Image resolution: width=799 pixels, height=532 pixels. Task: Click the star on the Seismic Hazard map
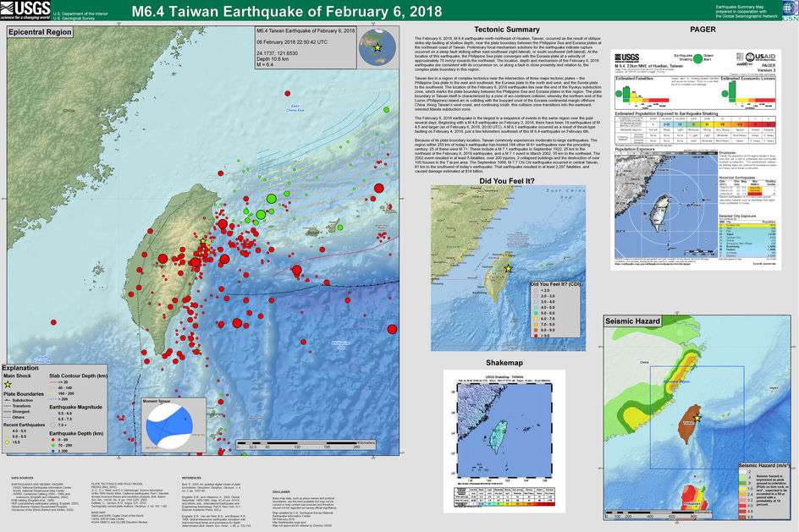[697, 420]
